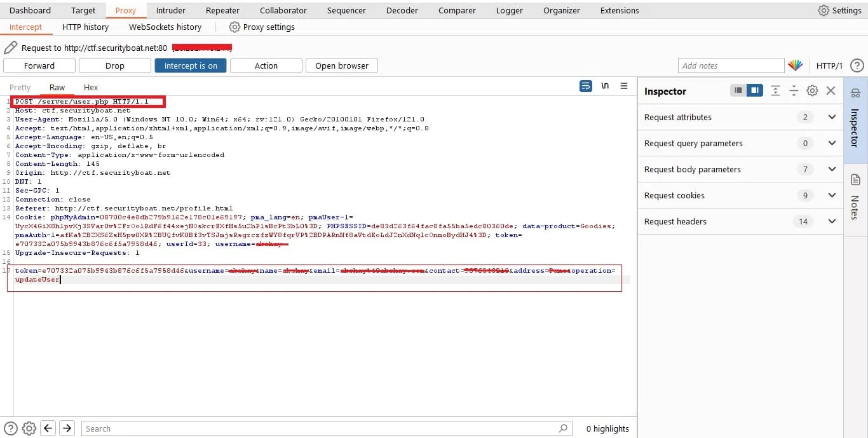Expand Request headers section
868x438 pixels.
(832, 221)
